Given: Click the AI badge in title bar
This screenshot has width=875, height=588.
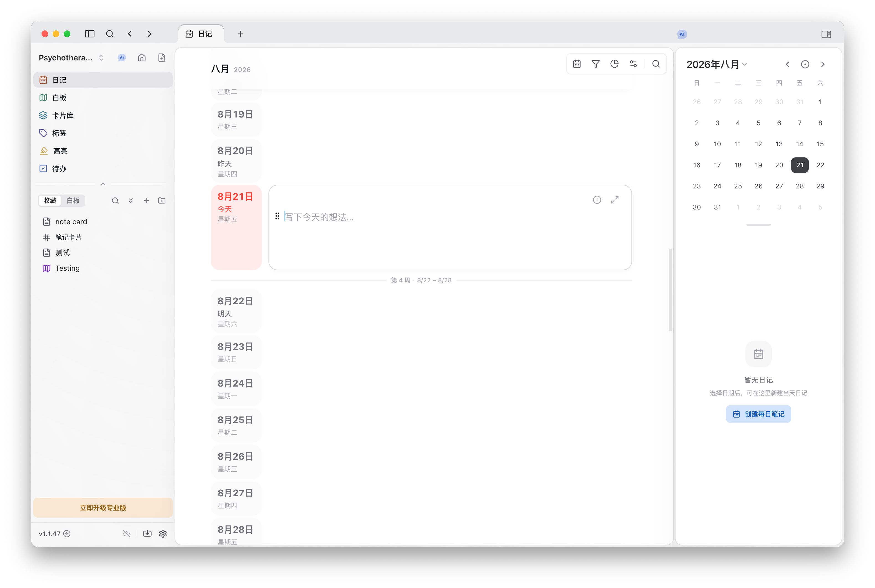Looking at the screenshot, I should (x=682, y=34).
